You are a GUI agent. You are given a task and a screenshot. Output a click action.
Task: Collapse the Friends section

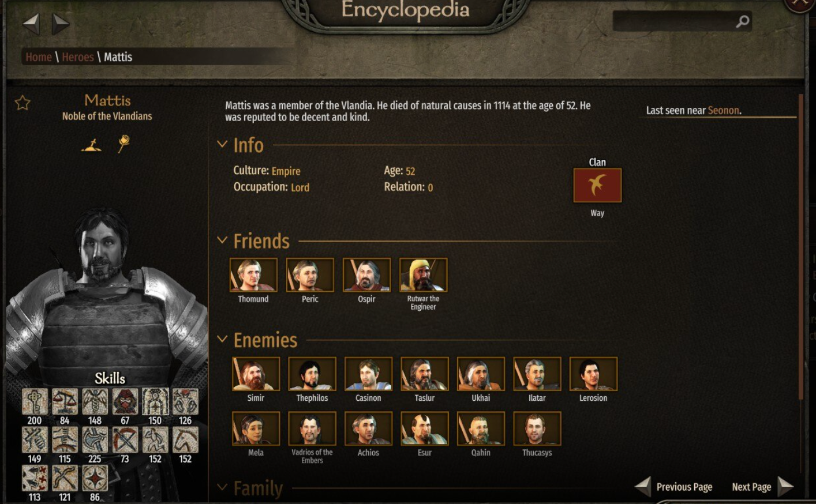(x=222, y=240)
